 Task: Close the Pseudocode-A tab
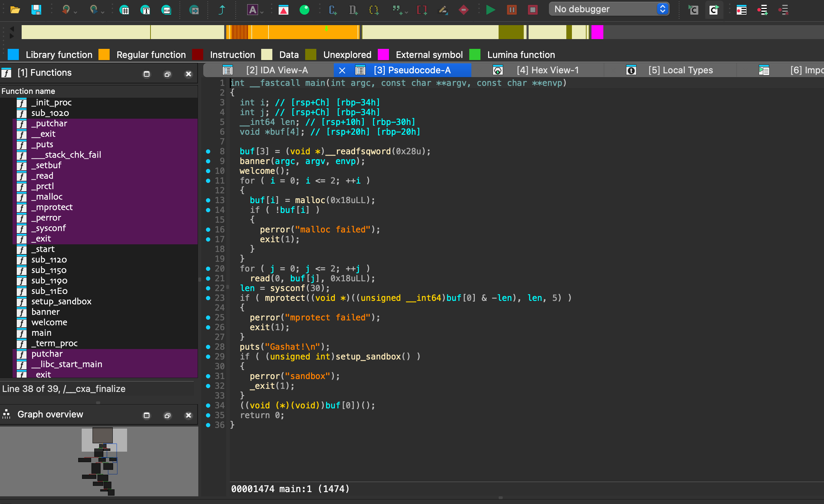click(x=342, y=70)
